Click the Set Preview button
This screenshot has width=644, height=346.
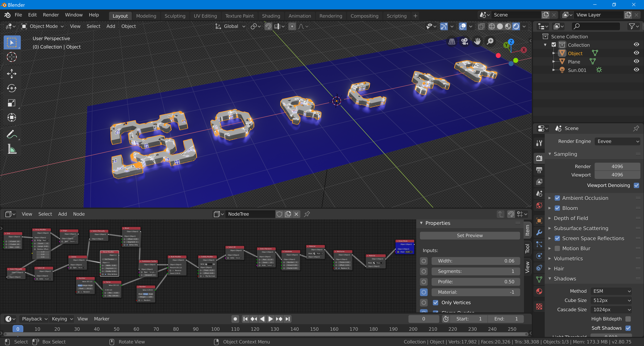click(470, 235)
